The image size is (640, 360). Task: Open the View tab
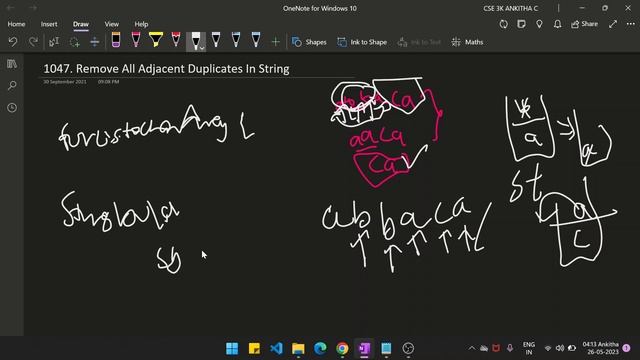pos(111,24)
